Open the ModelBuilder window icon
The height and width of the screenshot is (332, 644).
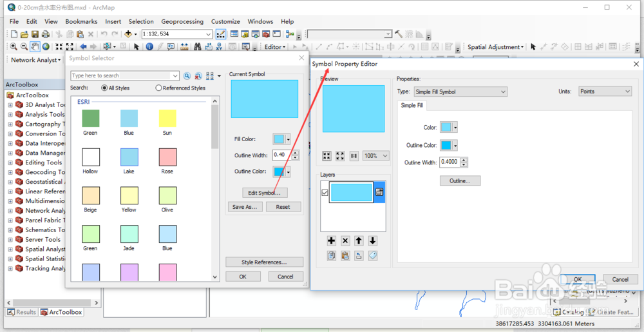[x=290, y=34]
